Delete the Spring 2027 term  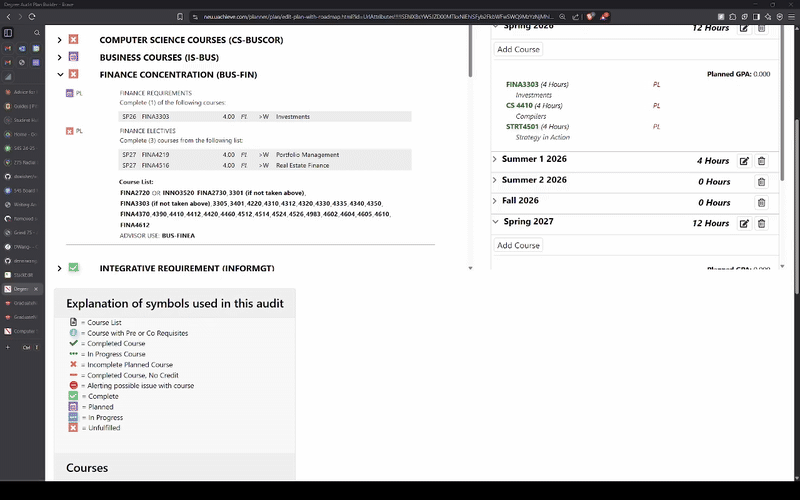pos(761,224)
